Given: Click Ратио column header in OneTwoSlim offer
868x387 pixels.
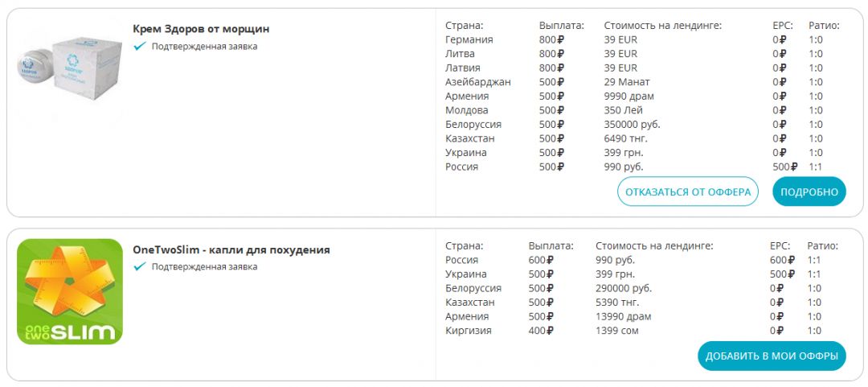Looking at the screenshot, I should tap(823, 245).
